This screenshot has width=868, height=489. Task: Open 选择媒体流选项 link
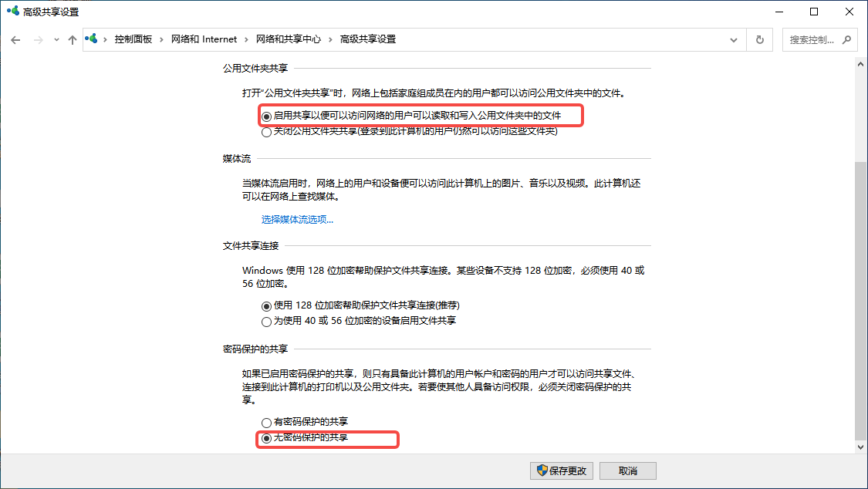pos(297,220)
